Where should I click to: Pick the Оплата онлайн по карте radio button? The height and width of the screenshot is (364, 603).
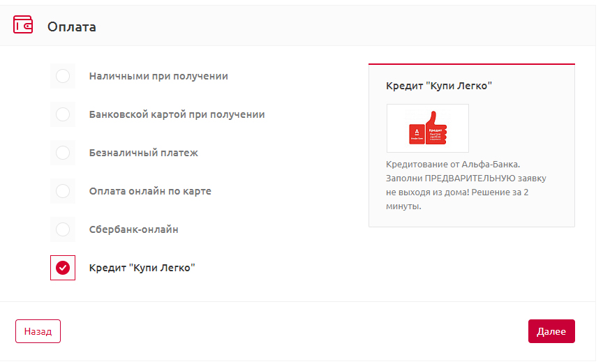point(63,191)
